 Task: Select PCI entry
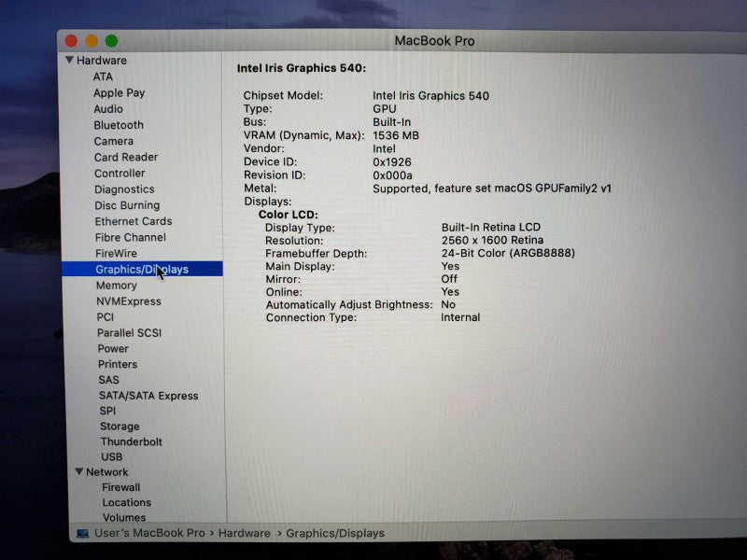pyautogui.click(x=106, y=317)
